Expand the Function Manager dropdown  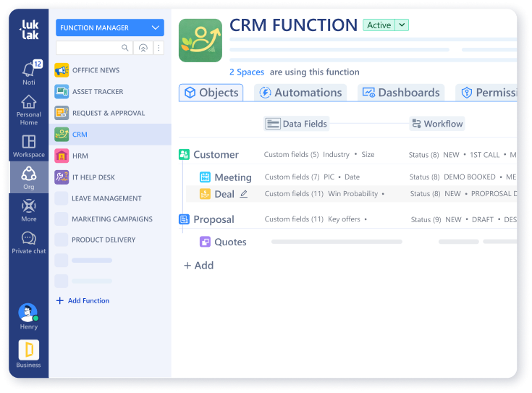coord(110,28)
